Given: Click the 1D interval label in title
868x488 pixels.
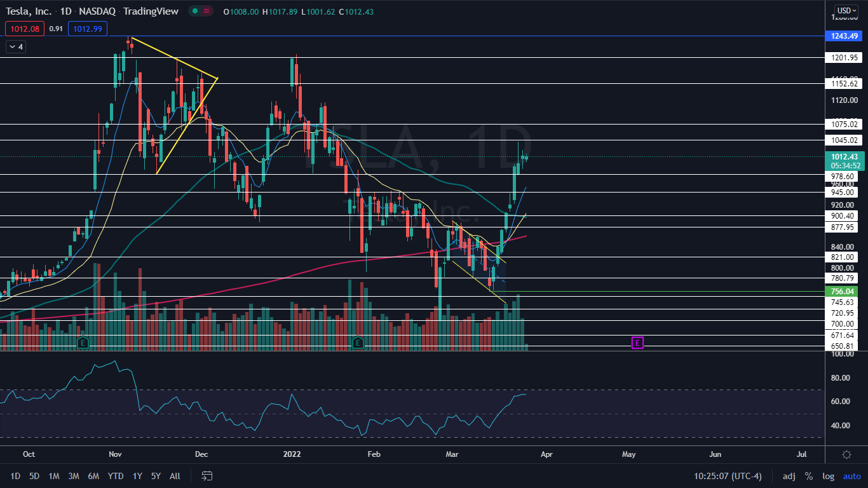Looking at the screenshot, I should point(65,11).
